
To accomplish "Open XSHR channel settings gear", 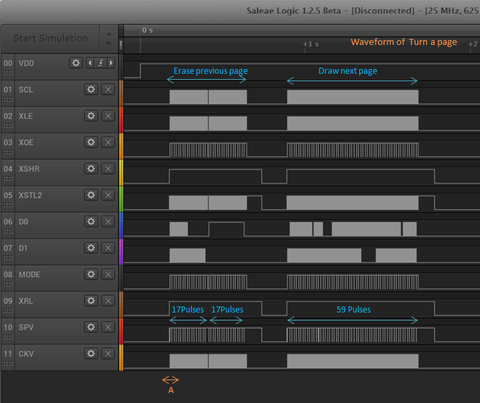I will coord(91,169).
